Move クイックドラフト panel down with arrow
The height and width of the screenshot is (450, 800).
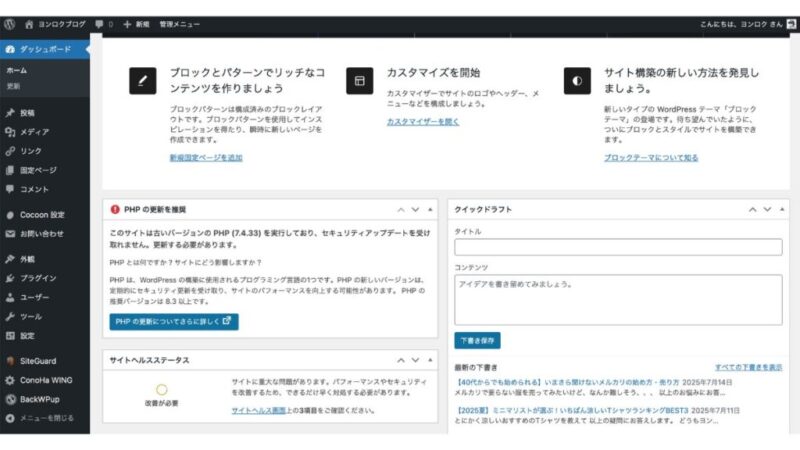pyautogui.click(x=767, y=210)
